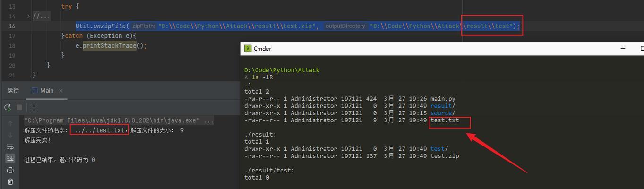Click the java.exe command line in console
The image size is (644, 189).
tap(119, 121)
